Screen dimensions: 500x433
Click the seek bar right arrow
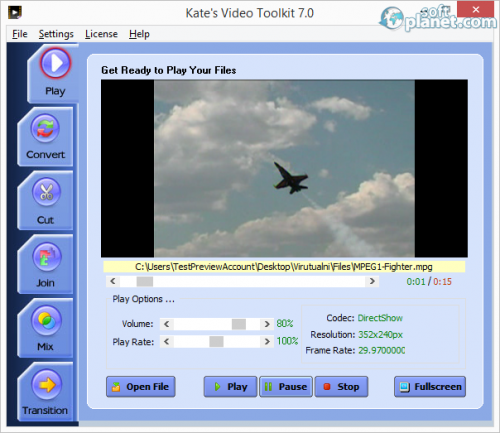[x=372, y=281]
